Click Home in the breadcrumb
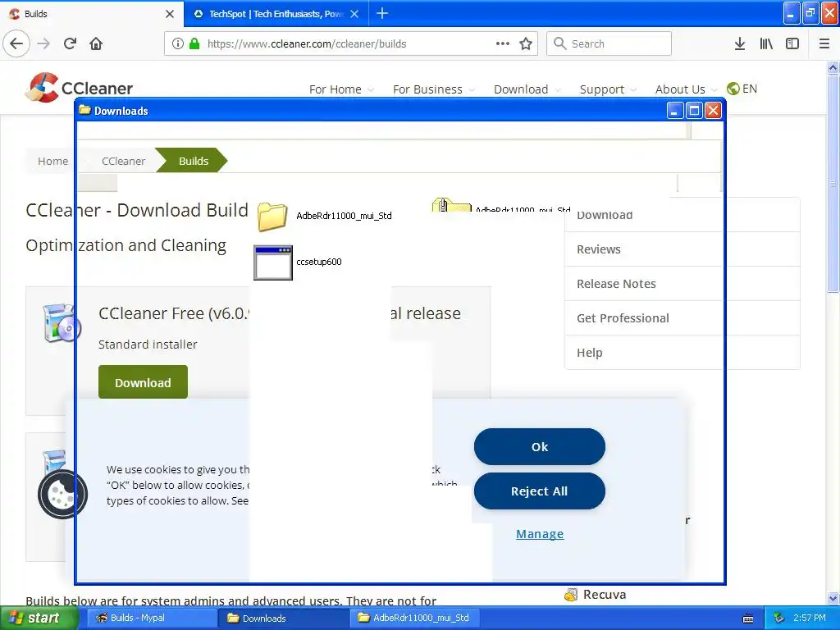Image resolution: width=840 pixels, height=630 pixels. click(x=52, y=161)
